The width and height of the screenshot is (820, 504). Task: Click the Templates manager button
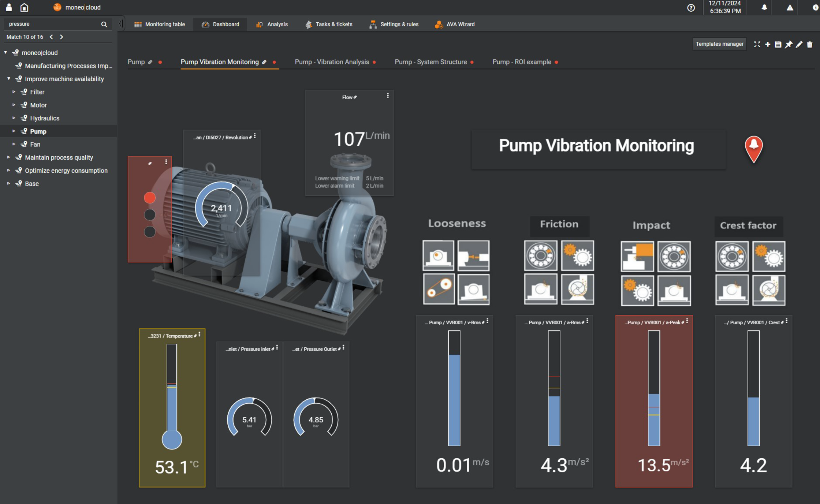pyautogui.click(x=719, y=44)
